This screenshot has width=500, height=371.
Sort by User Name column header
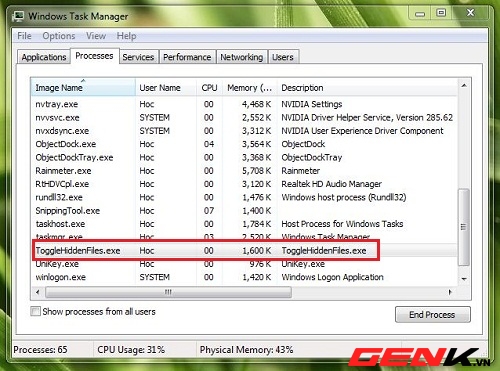166,88
